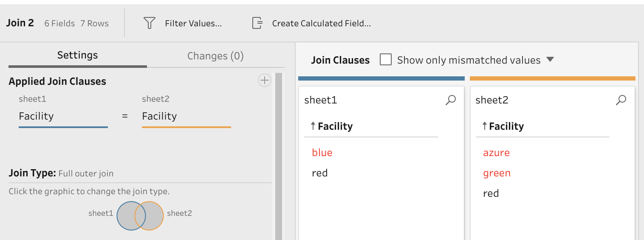The width and height of the screenshot is (644, 240).
Task: Switch to the Changes (0) tab
Action: [x=215, y=56]
